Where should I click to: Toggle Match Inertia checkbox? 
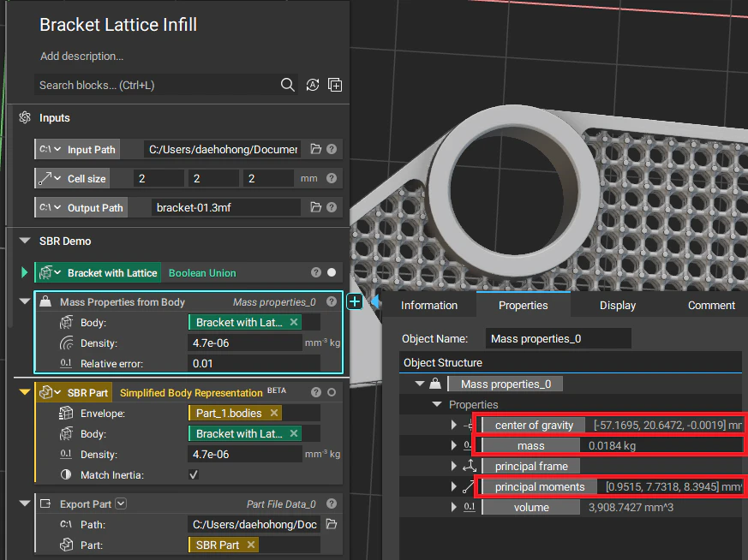[193, 474]
